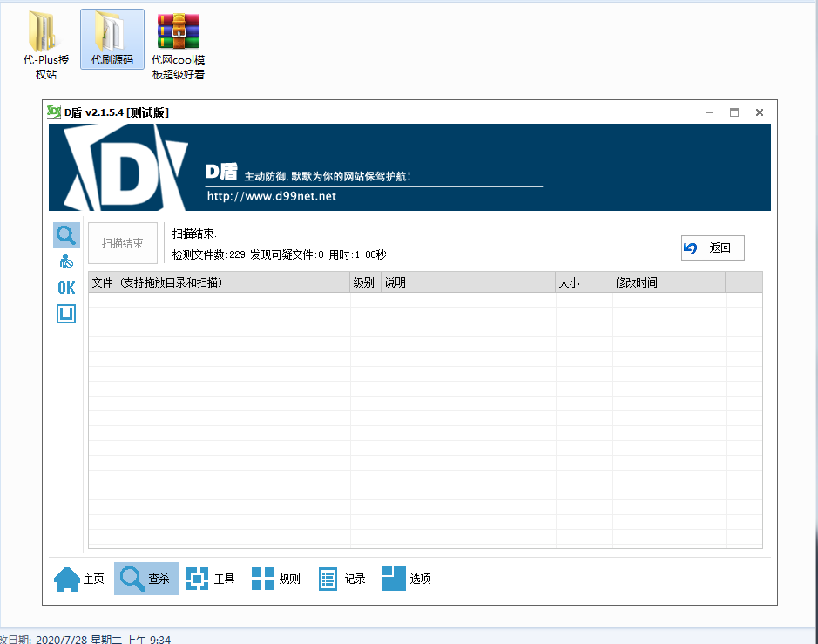Screen dimensions: 818x644
Task: Click the D盾 icon in the title bar
Action: pos(54,112)
